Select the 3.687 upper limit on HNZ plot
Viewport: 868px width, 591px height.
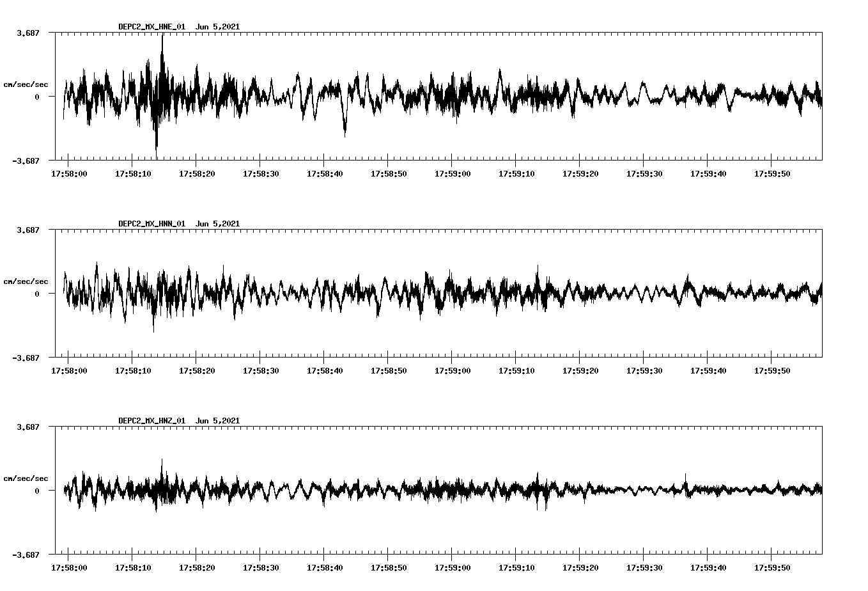click(x=27, y=427)
